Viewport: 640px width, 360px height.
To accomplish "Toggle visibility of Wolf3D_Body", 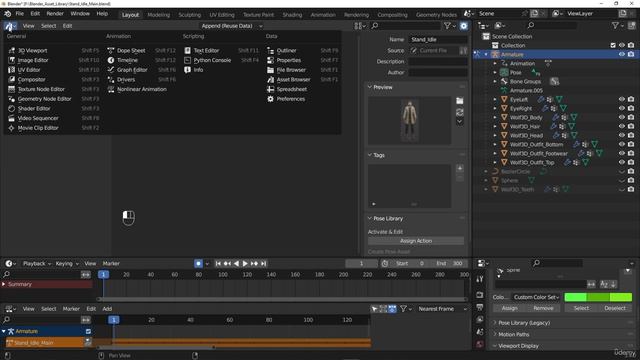I will [622, 117].
